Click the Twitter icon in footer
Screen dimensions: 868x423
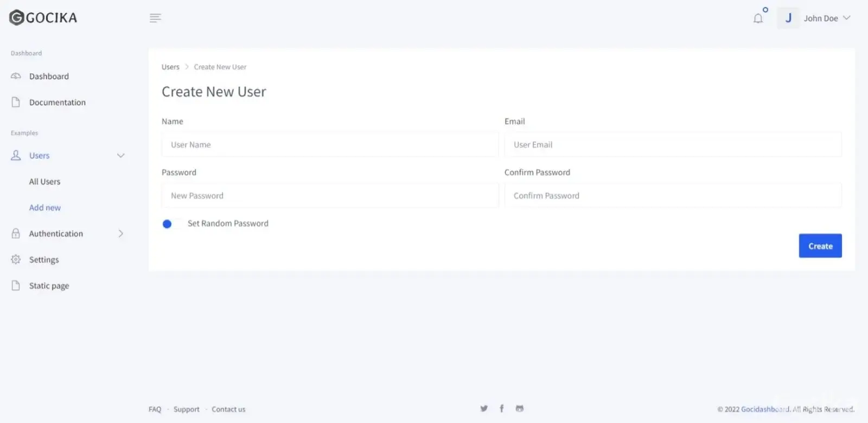484,408
